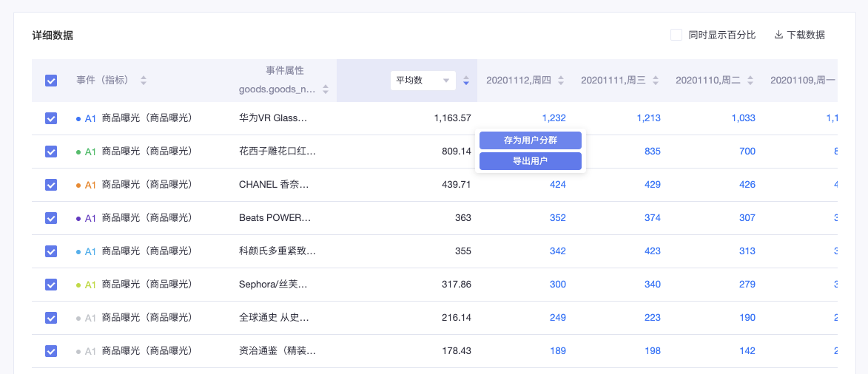This screenshot has width=868, height=374.
Task: Open value 700 in 花西子 row
Action: (747, 151)
